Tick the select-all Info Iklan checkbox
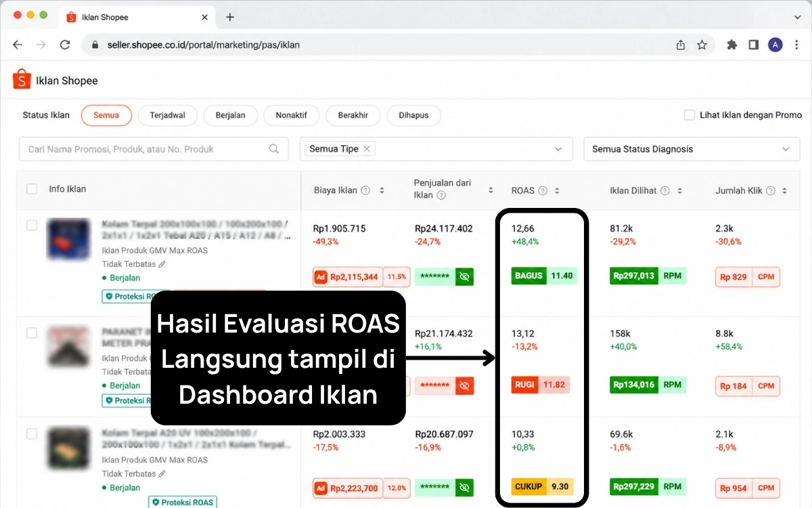This screenshot has height=508, width=812. [32, 189]
